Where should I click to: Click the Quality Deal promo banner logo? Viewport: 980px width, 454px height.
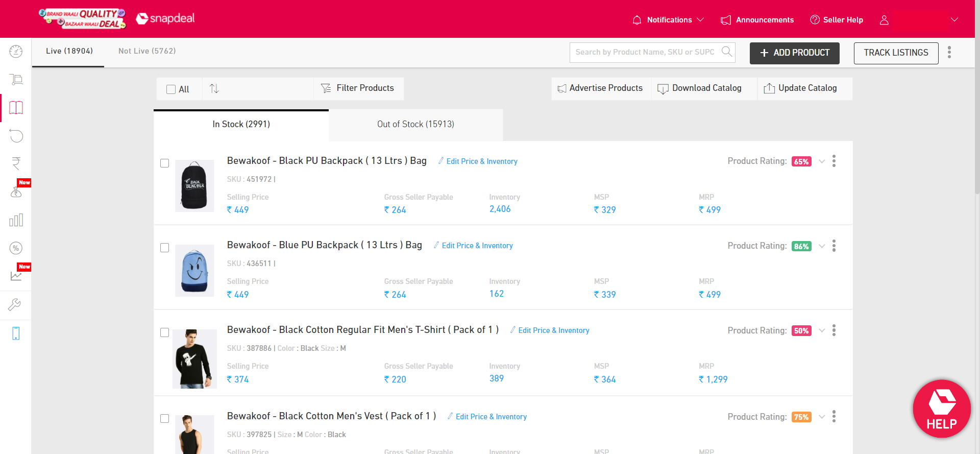pyautogui.click(x=82, y=18)
